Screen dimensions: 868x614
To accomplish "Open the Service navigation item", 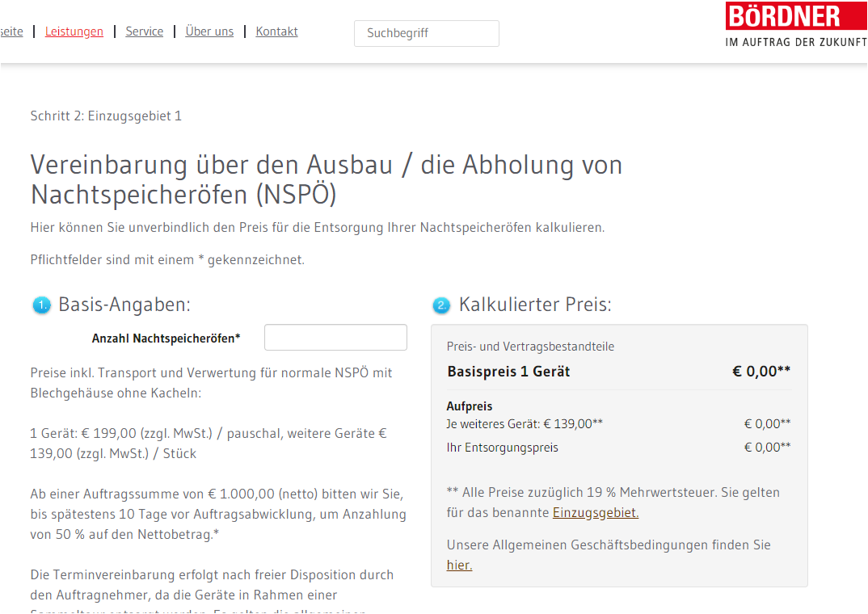I will point(145,32).
